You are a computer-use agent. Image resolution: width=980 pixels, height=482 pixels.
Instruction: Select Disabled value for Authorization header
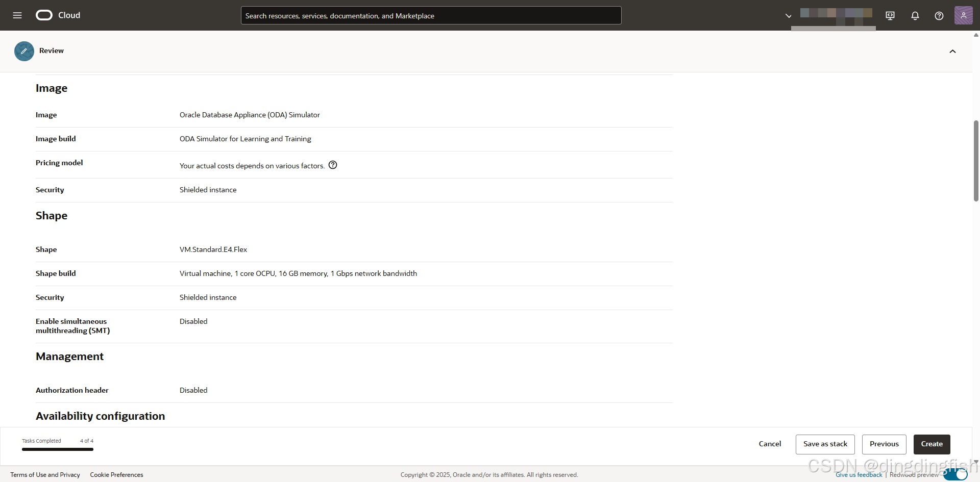coord(193,391)
